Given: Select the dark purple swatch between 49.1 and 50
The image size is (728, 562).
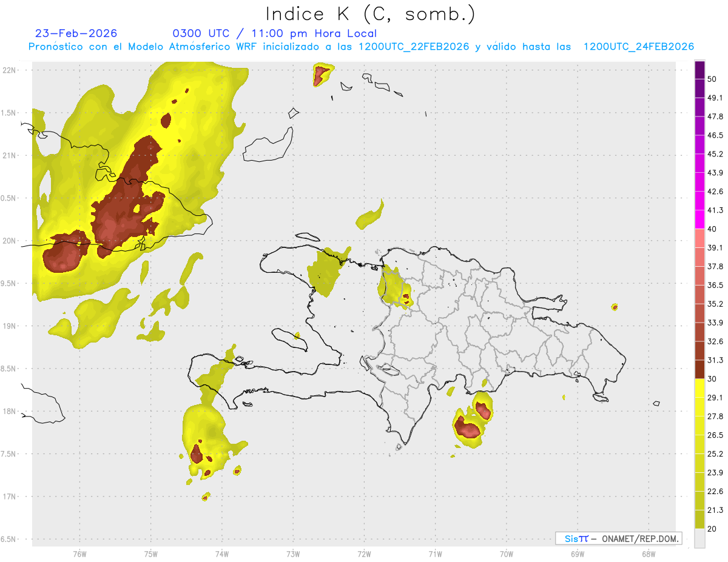Looking at the screenshot, I should (x=699, y=88).
